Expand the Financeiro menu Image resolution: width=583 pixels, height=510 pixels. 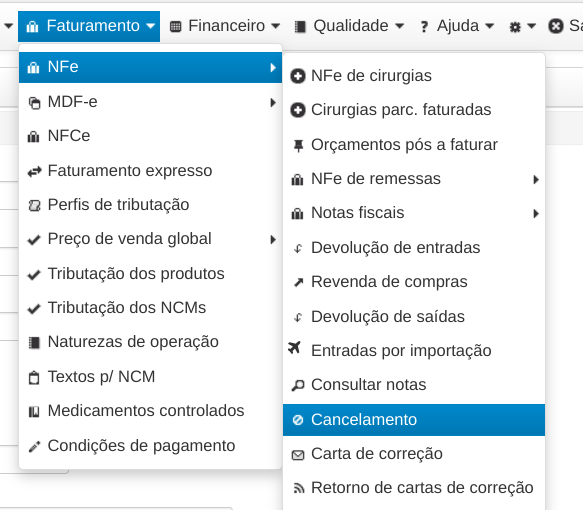coord(225,26)
